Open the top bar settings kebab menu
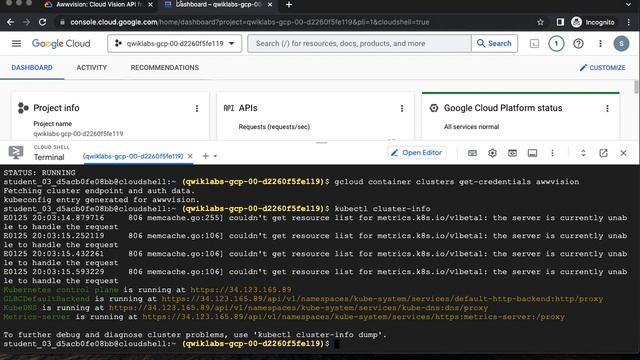The width and height of the screenshot is (640, 360). coord(600,44)
